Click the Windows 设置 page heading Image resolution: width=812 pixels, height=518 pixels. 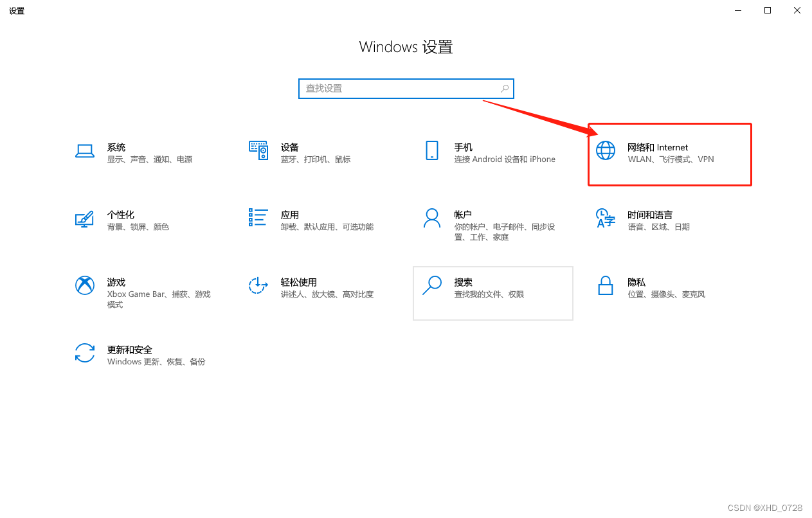click(x=406, y=47)
